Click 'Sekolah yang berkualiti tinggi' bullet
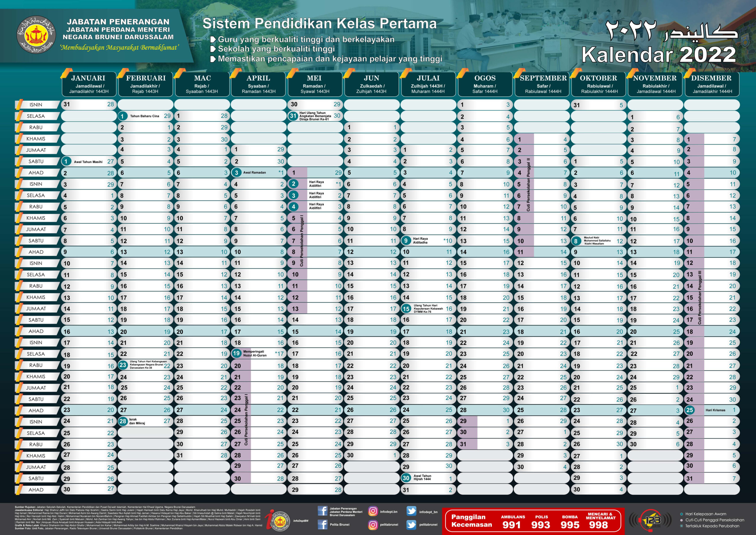The width and height of the screenshot is (756, 535). [x=276, y=49]
